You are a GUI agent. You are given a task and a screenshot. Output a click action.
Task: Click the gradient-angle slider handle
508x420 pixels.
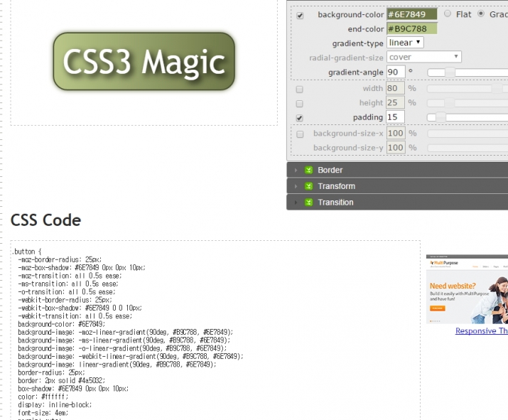pos(450,72)
